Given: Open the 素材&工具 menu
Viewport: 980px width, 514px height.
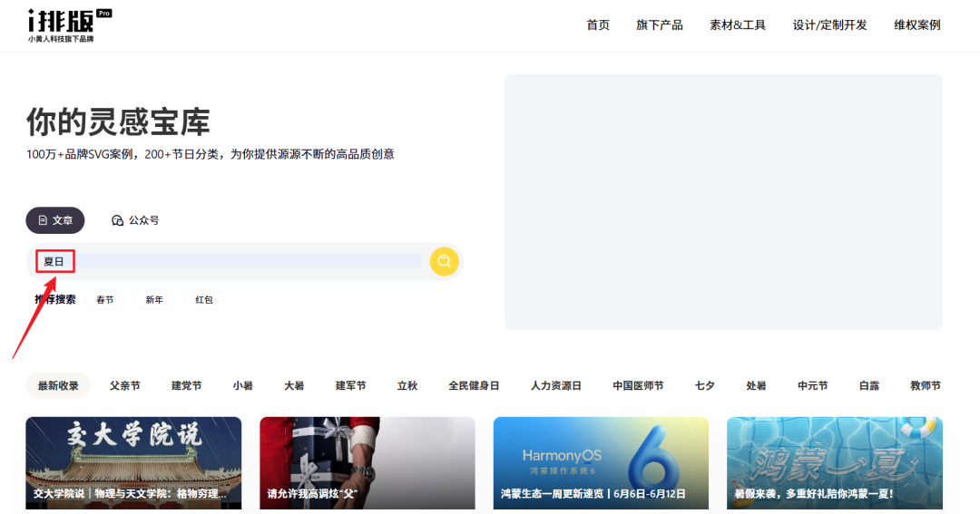Looking at the screenshot, I should coord(738,25).
